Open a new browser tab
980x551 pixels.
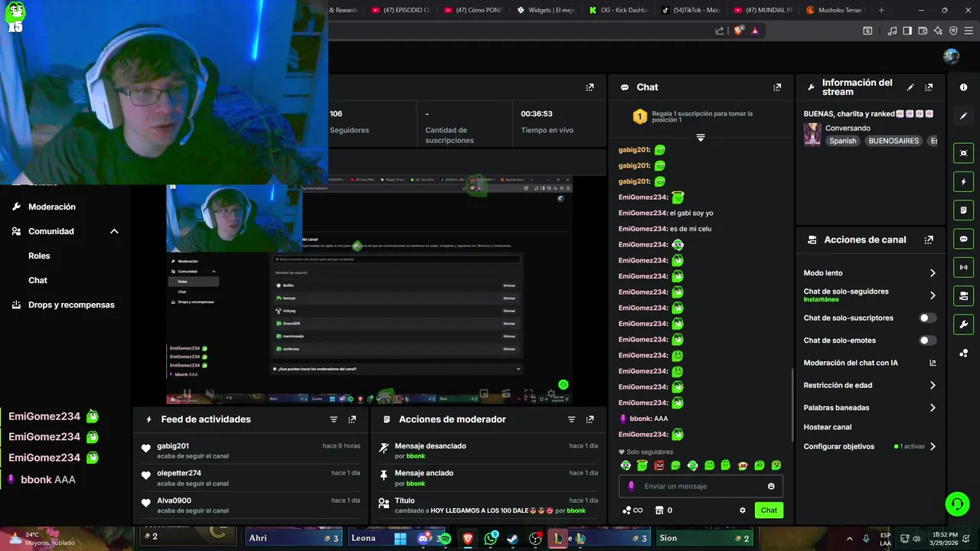pyautogui.click(x=881, y=10)
